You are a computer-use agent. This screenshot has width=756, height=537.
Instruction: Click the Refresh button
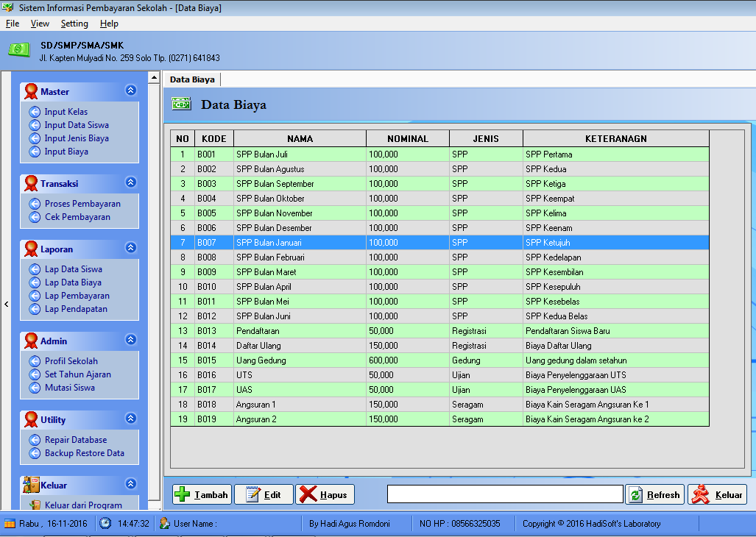coord(654,494)
